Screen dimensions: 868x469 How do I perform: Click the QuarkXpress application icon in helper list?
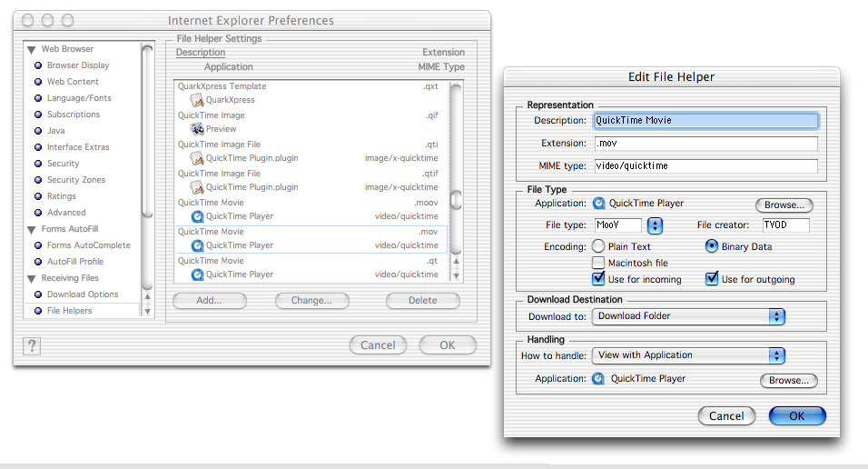coord(197,100)
